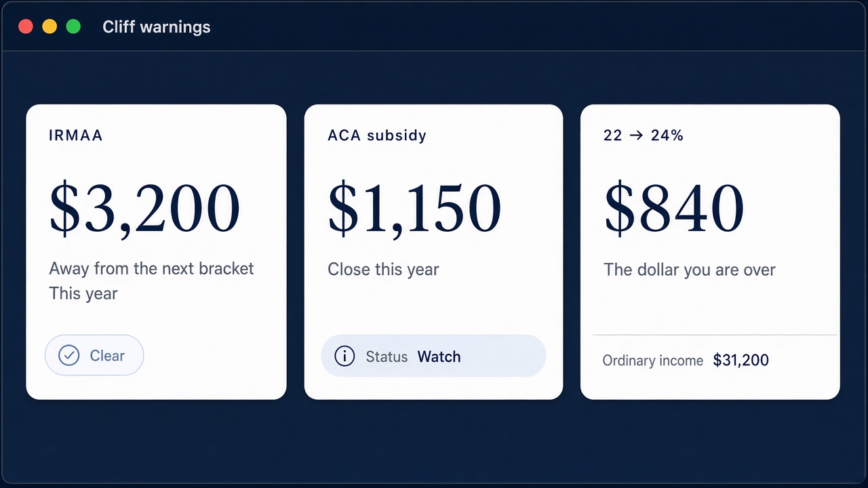Click the $840 amount
Image resolution: width=868 pixels, height=488 pixels.
tap(674, 207)
